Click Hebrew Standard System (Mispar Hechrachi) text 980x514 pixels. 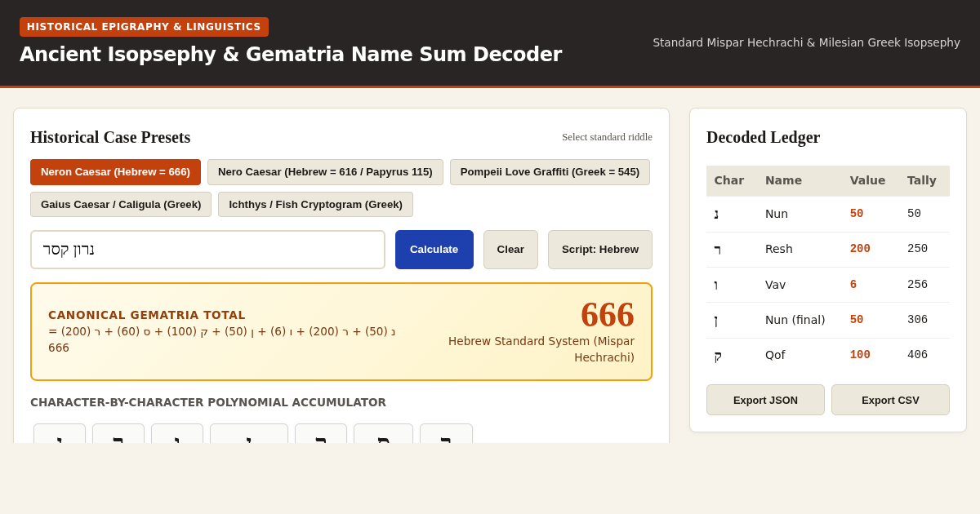[x=541, y=349]
